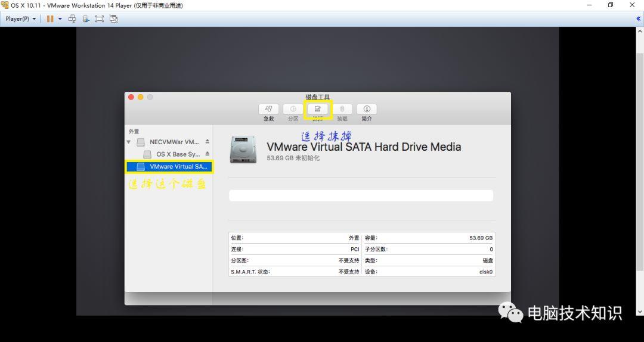Select the VMware Virtual SA... disk
Viewport: 644px width, 342px height.
[x=169, y=167]
